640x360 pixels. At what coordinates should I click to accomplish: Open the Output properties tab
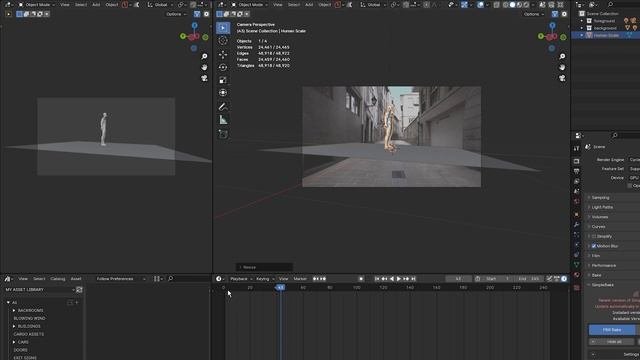point(576,171)
